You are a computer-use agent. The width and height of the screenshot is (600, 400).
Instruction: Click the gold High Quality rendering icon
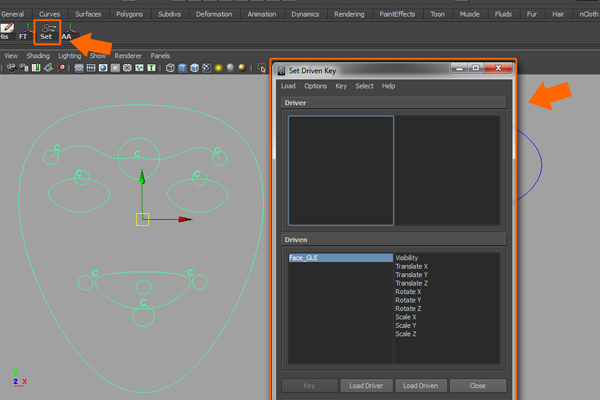(242, 67)
